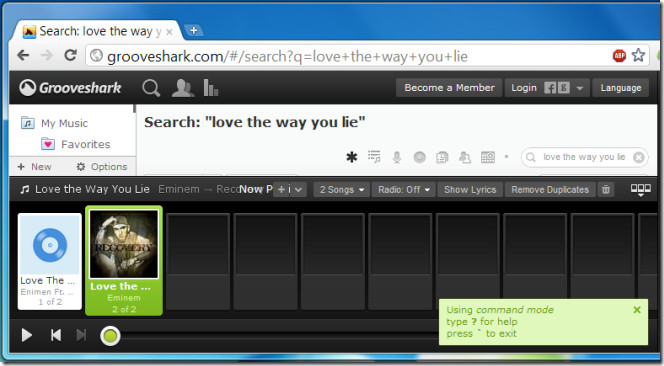The height and width of the screenshot is (366, 664).
Task: Click the Grooveshark logo
Action: coord(70,88)
